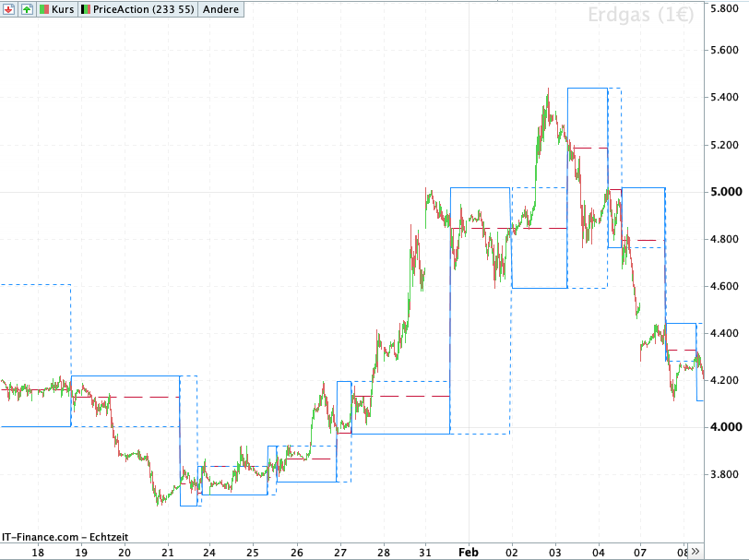Click the double-chevron scroll-forward button
The width and height of the screenshot is (749, 560).
click(695, 552)
